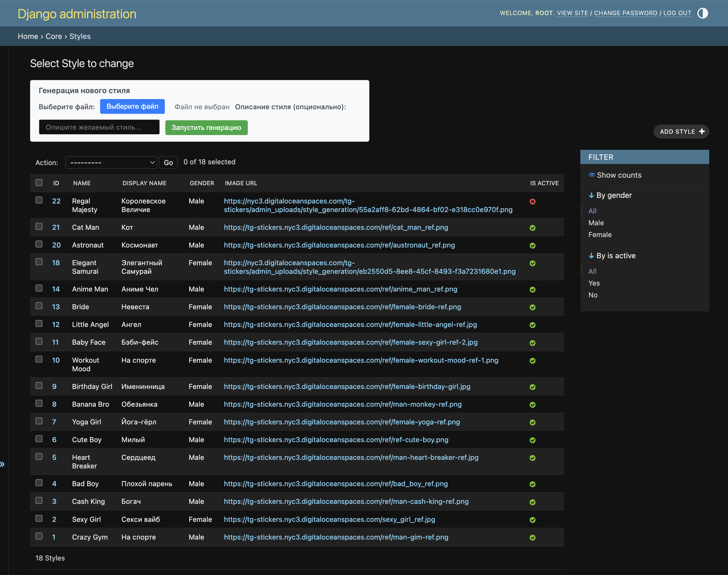Image resolution: width=728 pixels, height=575 pixels.
Task: Click the arrow icon next to By gender
Action: (x=591, y=195)
